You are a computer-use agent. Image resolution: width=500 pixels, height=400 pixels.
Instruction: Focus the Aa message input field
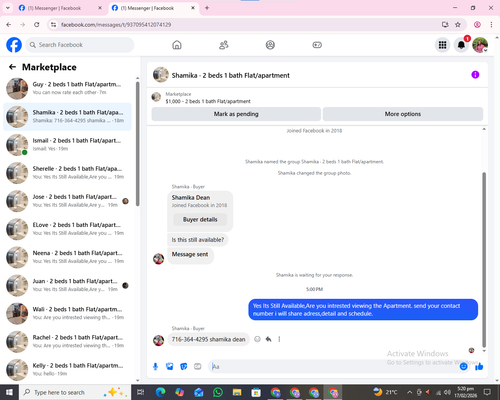click(x=333, y=367)
